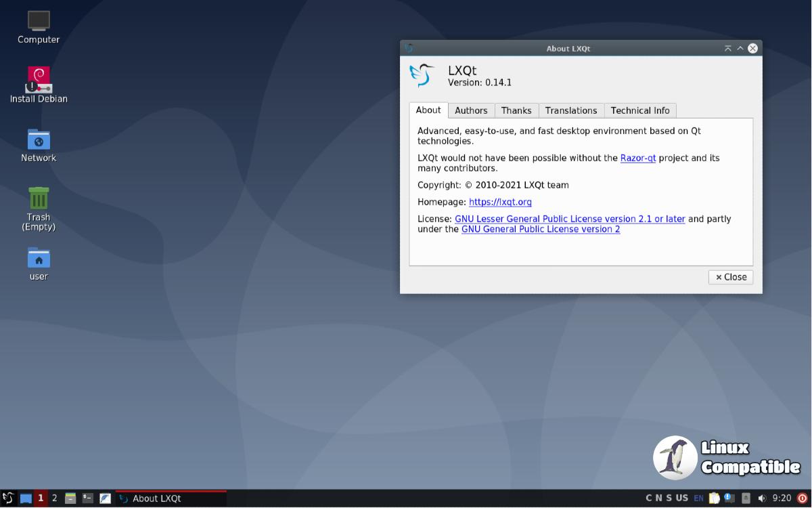Switch to the Authors tab
This screenshot has width=812, height=508.
[x=471, y=110]
